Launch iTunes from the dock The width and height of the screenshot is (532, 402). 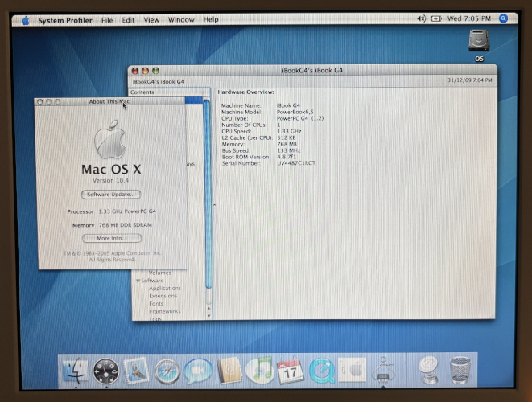[x=259, y=371]
